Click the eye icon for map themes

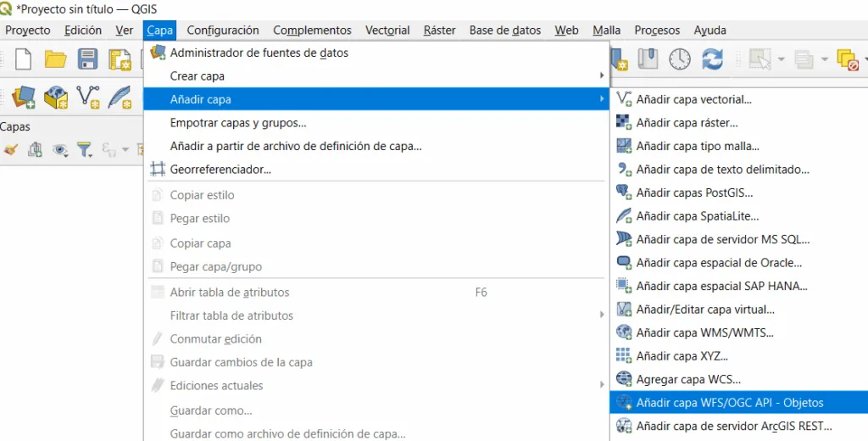point(60,149)
